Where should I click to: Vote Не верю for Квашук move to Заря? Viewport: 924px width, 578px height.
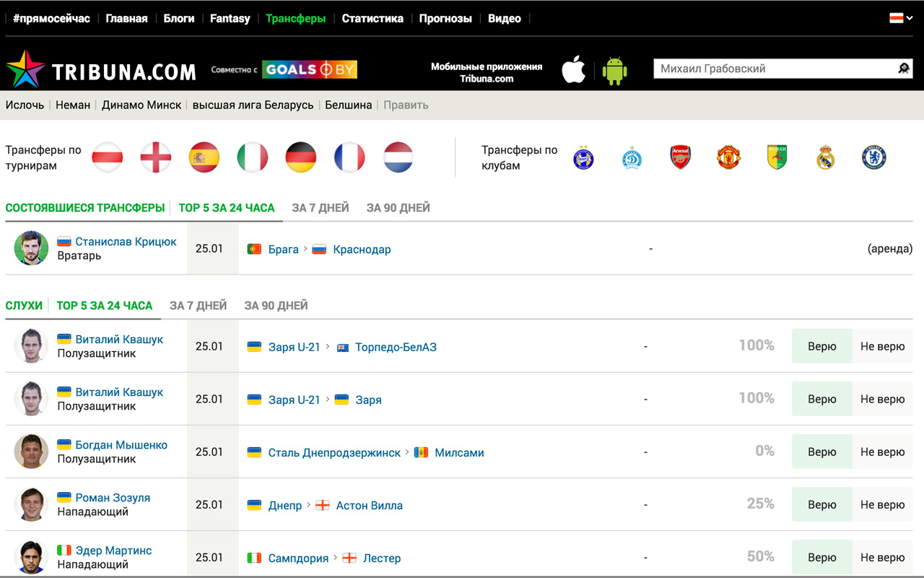coord(883,399)
